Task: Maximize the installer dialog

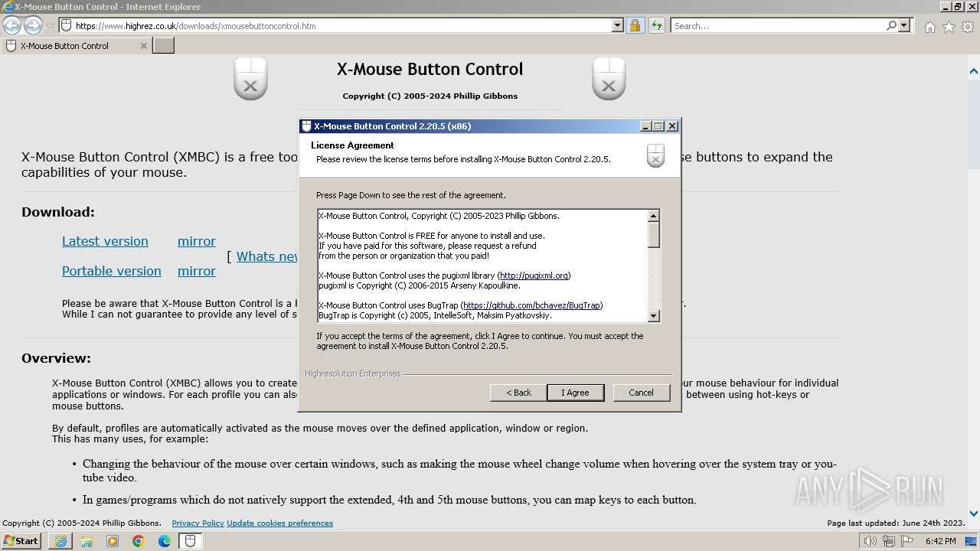Action: point(658,126)
